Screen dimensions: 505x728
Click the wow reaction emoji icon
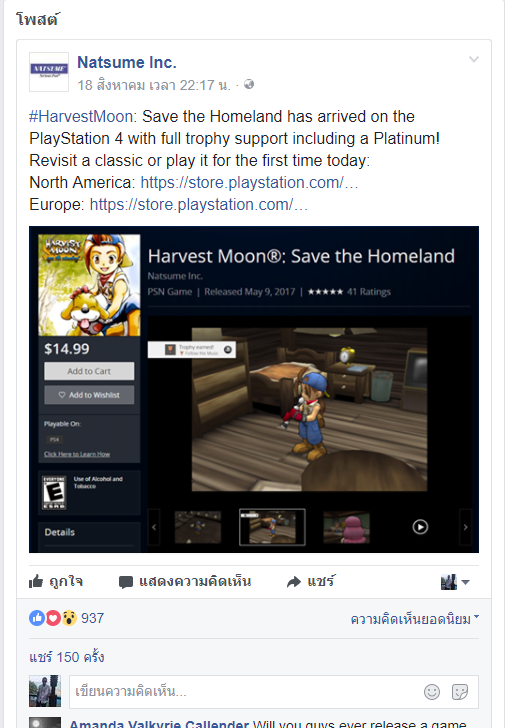click(69, 618)
